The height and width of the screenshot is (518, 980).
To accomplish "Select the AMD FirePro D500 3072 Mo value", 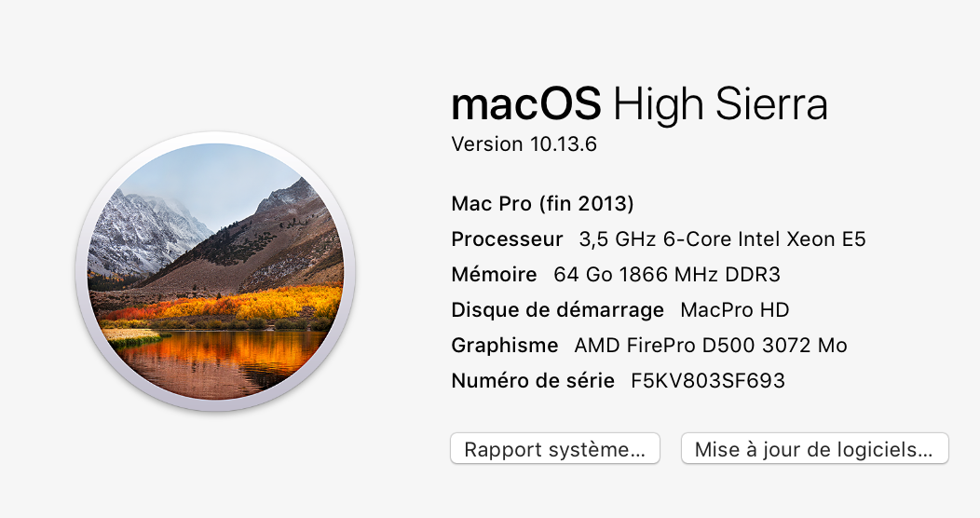I will coord(711,346).
